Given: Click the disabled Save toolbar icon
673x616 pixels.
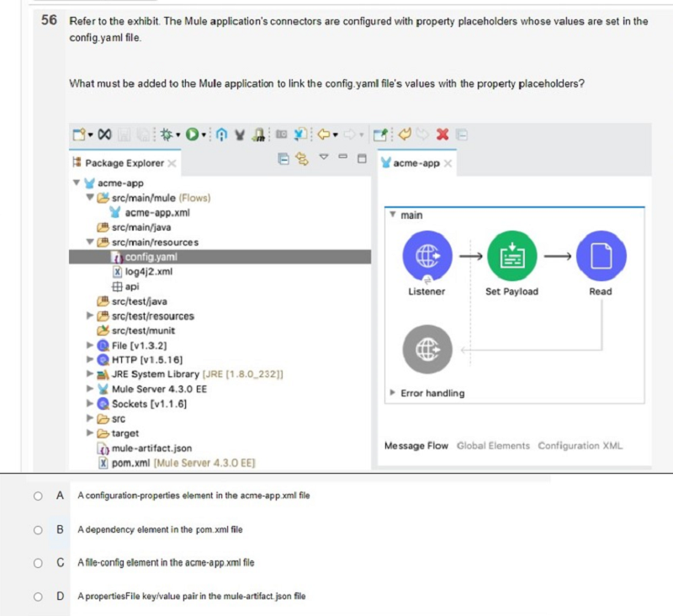Looking at the screenshot, I should coord(124,135).
